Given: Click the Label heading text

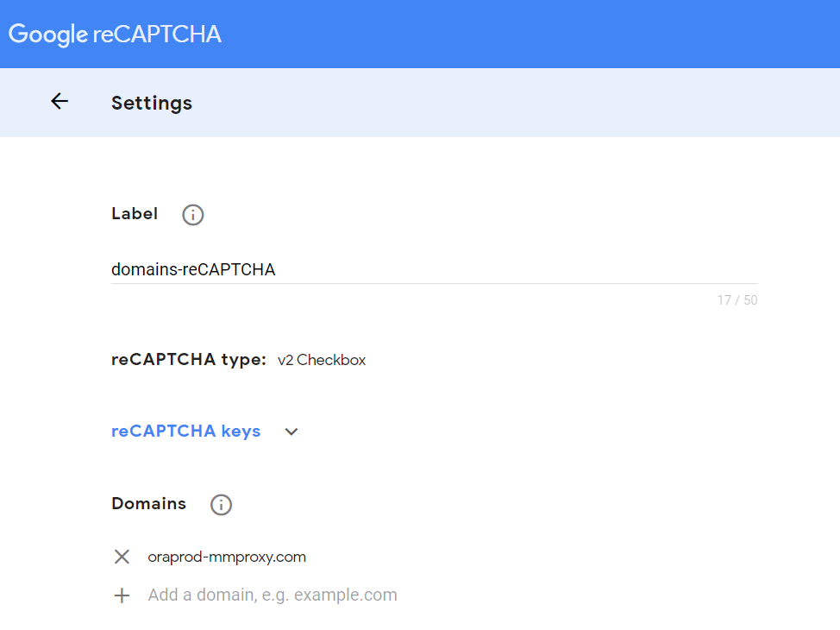Looking at the screenshot, I should 135,213.
